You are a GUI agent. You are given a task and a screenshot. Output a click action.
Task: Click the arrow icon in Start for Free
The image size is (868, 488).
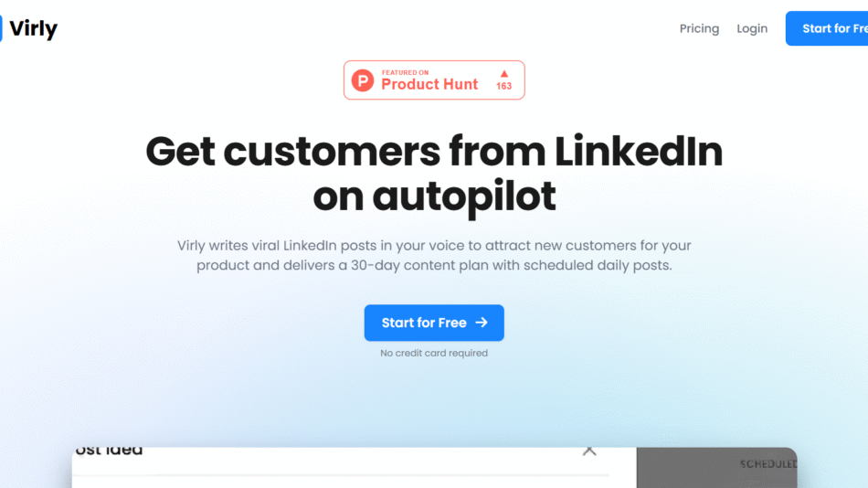point(482,323)
